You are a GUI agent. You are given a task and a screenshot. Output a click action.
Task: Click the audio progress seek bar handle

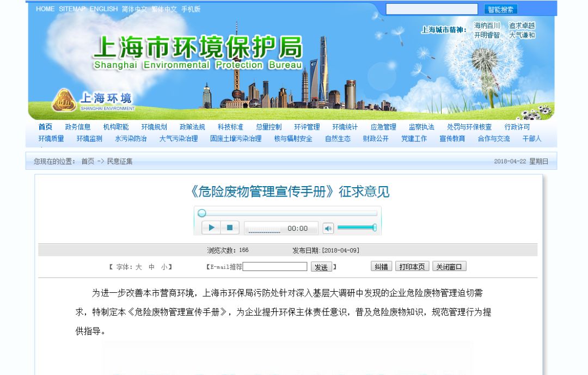point(202,213)
